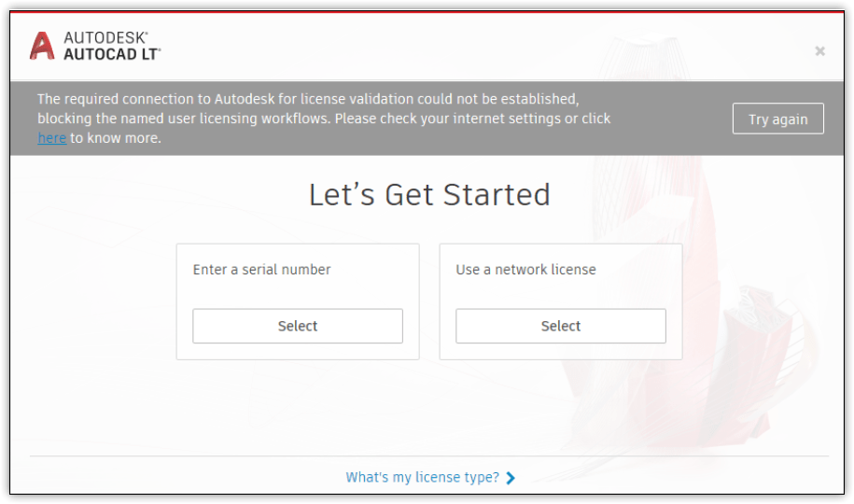Viewport: 854px width, 504px height.
Task: Click the horizontal divider above the license link
Action: (x=429, y=456)
